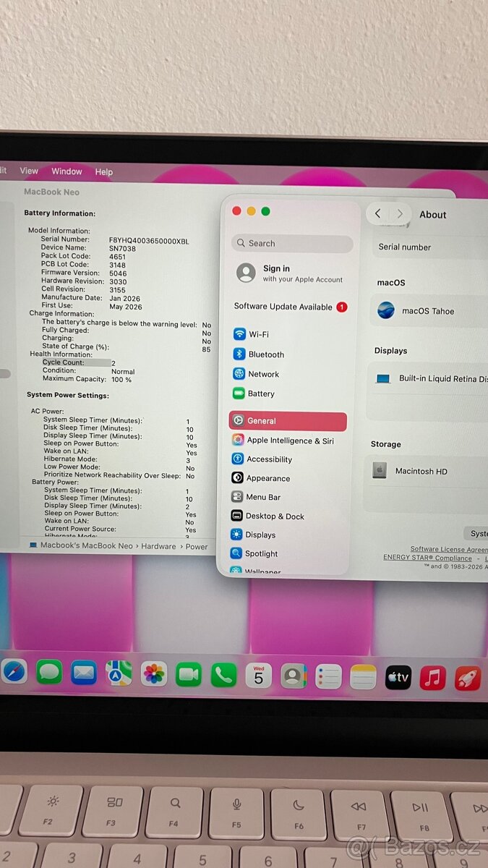This screenshot has width=488, height=868.
Task: Click Serial number row in About
Action: pos(432,247)
